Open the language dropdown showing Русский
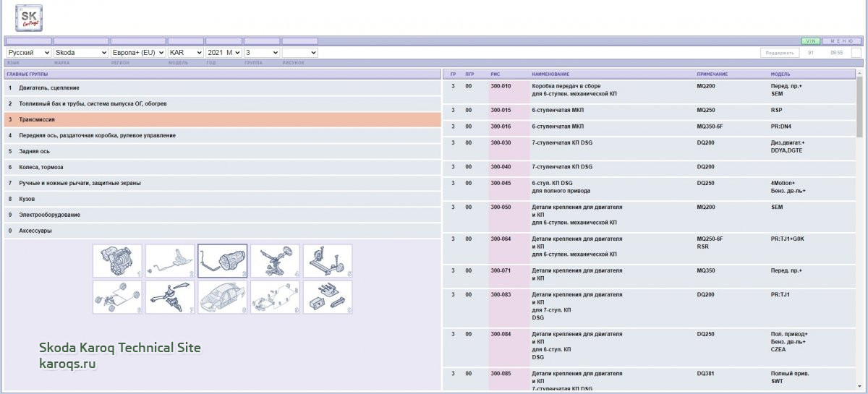Screen dimensions: 868x394 pos(28,53)
